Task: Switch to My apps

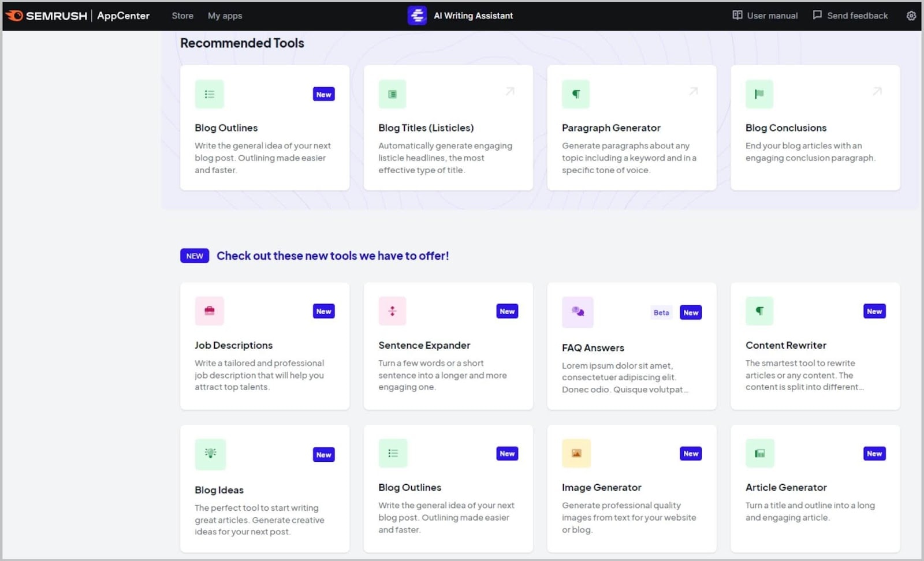Action: click(x=225, y=16)
